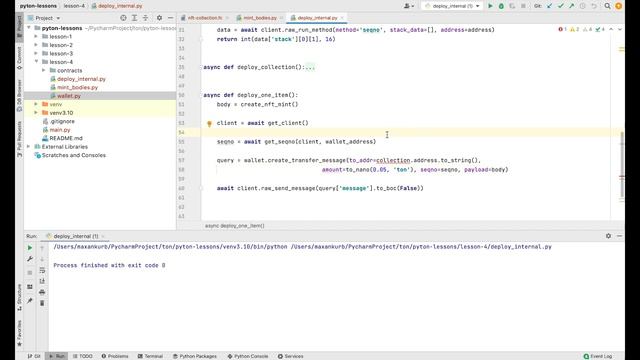Select opened file target icon in Project panel
640x360 pixels.
[123, 18]
